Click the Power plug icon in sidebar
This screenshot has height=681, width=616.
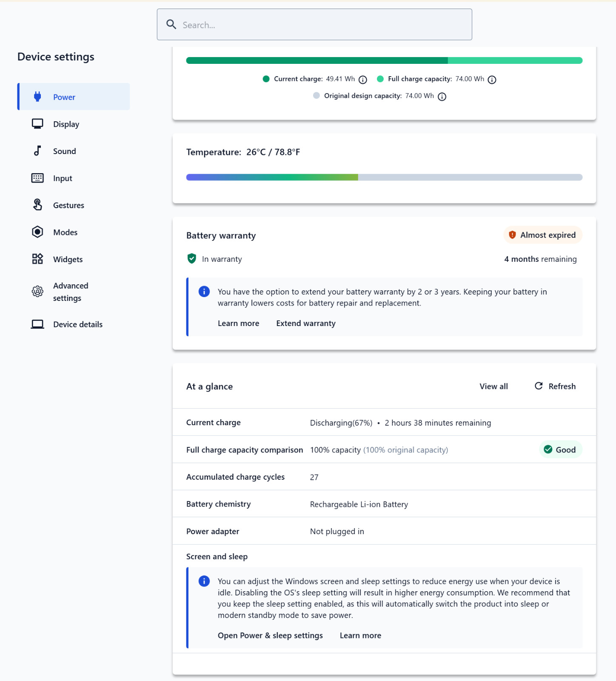[x=37, y=97]
